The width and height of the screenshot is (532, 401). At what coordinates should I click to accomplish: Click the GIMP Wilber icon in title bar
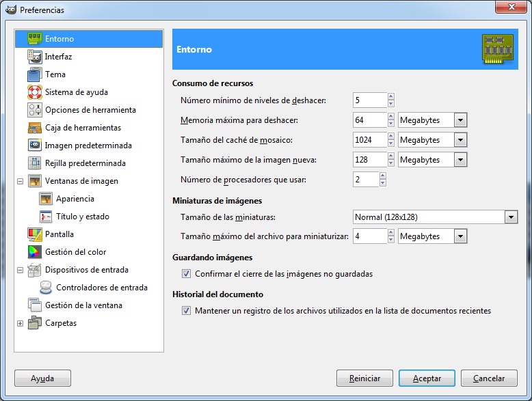tap(11, 10)
